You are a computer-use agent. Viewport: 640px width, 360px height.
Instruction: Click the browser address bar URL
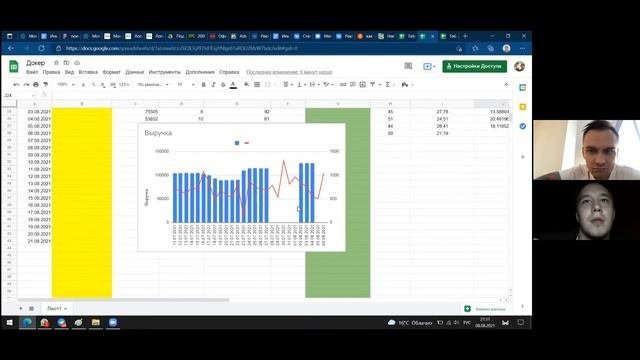pyautogui.click(x=182, y=48)
